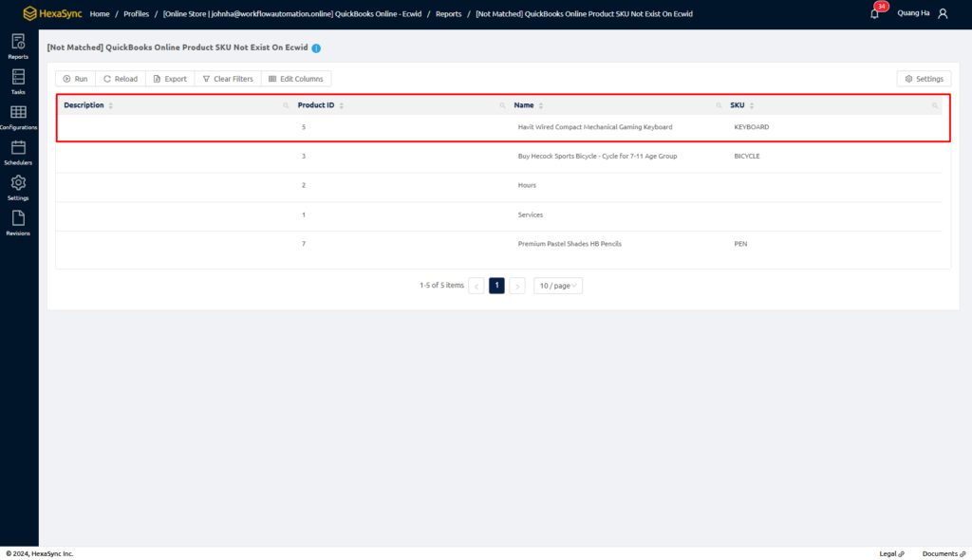Click Product ID 3 cell

tap(304, 157)
